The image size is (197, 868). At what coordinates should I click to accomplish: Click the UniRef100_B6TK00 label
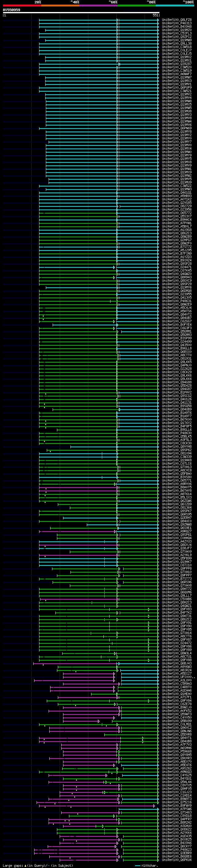tap(177, 420)
